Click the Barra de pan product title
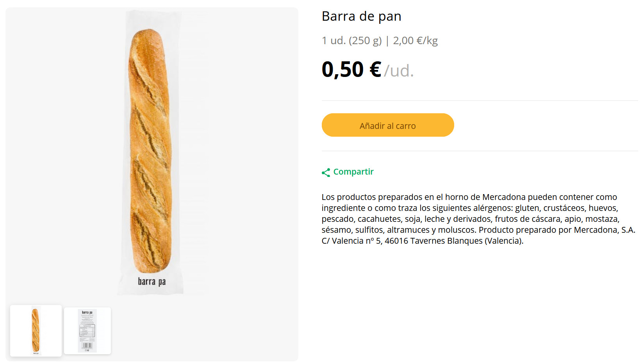Viewport: 642px width, 364px height. pyautogui.click(x=361, y=16)
